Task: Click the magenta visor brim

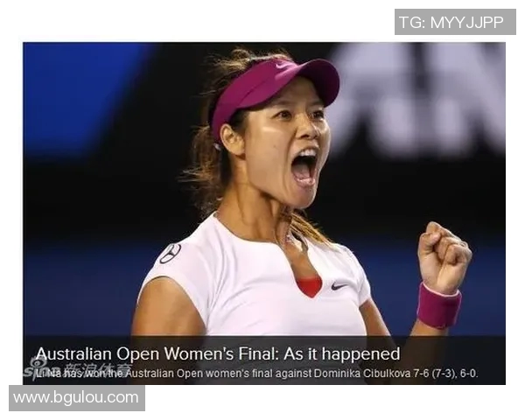Action: pos(310,80)
